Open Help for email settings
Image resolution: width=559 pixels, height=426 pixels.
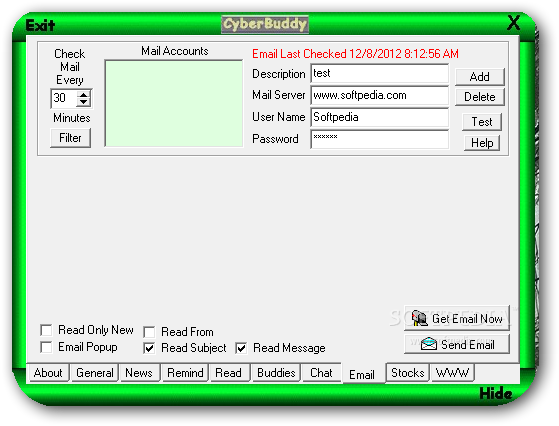(482, 143)
